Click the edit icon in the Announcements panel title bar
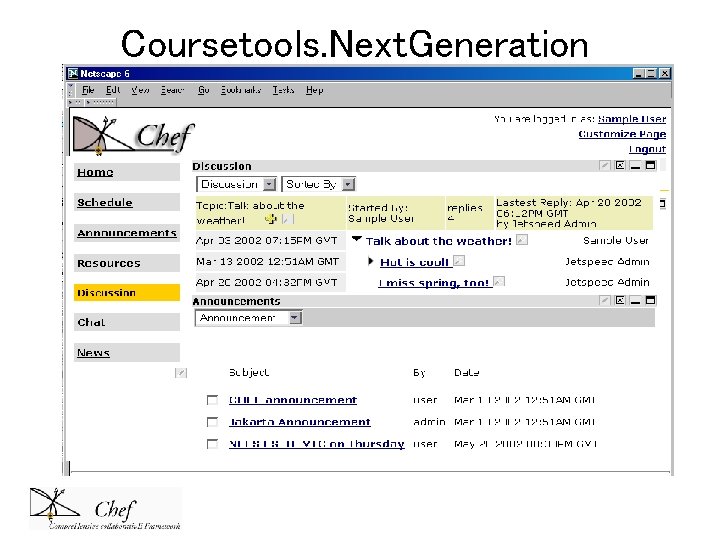Image resolution: width=720 pixels, height=540 pixels. point(605,300)
